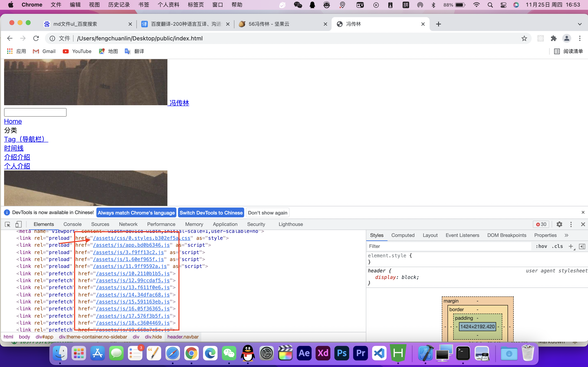This screenshot has width=588, height=367.
Task: Click Switch DevTools to Chinese button
Action: (211, 213)
